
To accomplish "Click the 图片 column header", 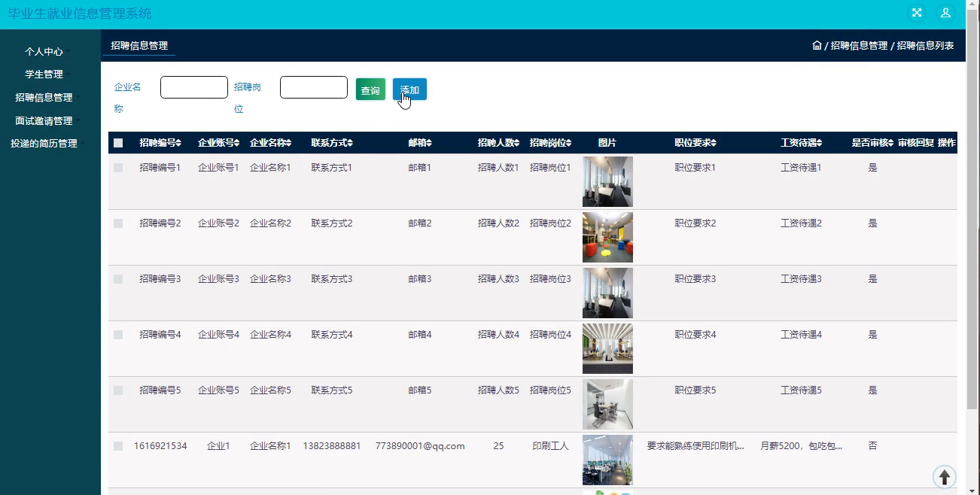I will (607, 143).
